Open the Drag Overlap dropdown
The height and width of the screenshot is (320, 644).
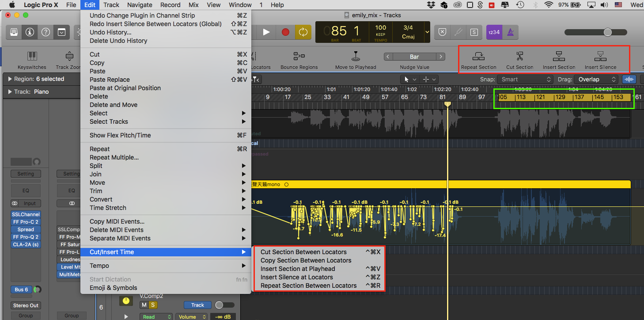click(595, 79)
